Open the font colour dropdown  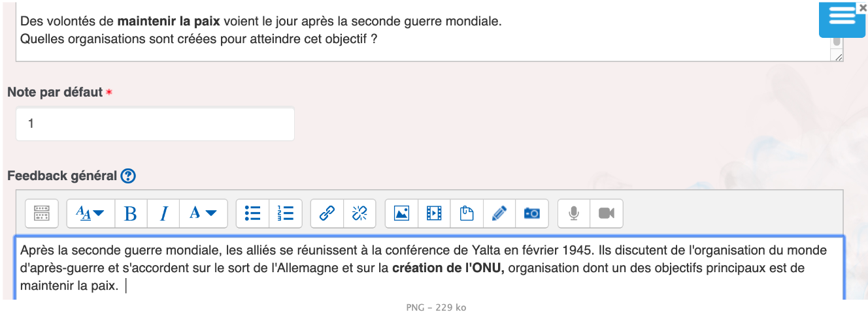(x=203, y=213)
